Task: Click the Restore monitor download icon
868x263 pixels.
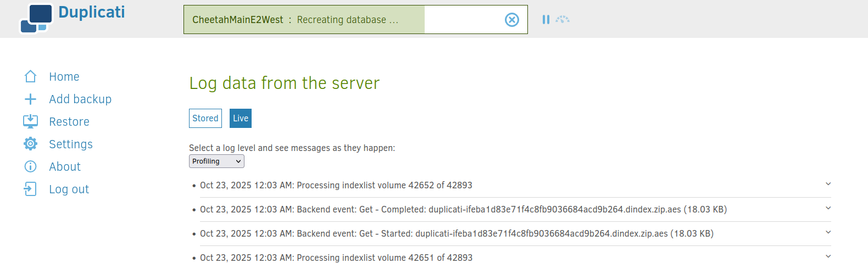Action: click(x=31, y=121)
